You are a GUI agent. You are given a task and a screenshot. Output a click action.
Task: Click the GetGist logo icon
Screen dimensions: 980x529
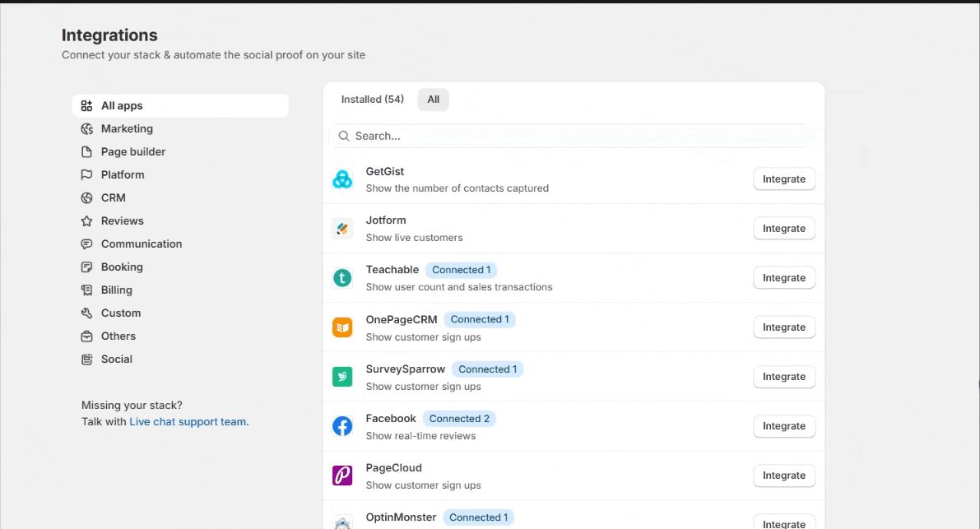click(342, 179)
